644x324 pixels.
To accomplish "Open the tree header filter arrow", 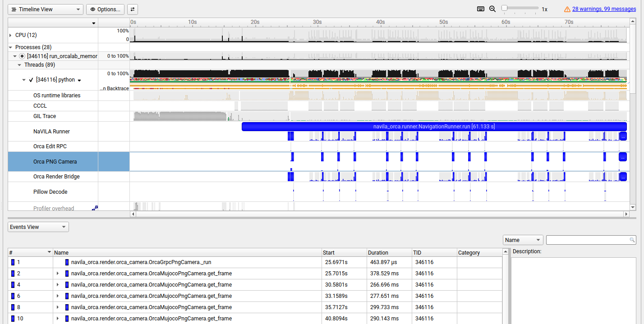I will tap(94, 23).
